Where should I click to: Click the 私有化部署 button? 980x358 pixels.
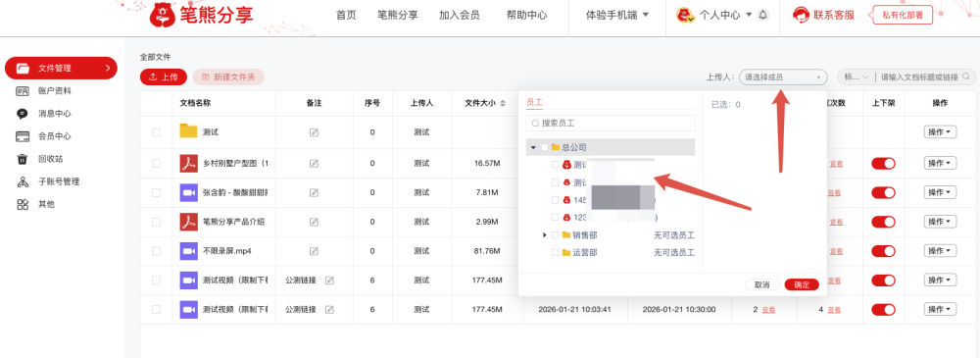click(902, 15)
